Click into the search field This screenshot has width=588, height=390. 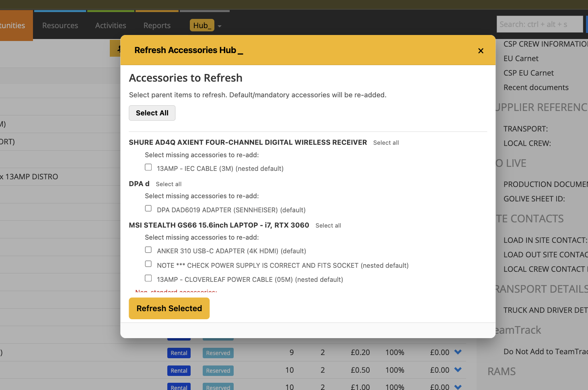(x=539, y=24)
